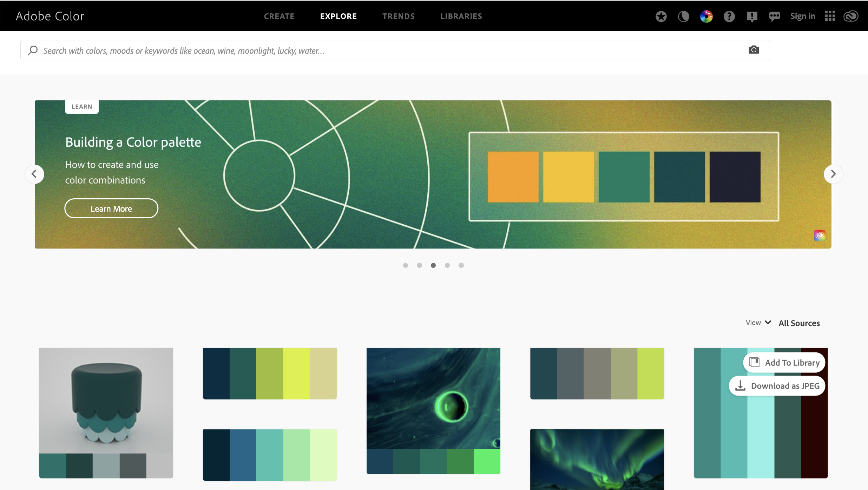The height and width of the screenshot is (490, 868).
Task: Select first carousel dot
Action: (x=406, y=265)
